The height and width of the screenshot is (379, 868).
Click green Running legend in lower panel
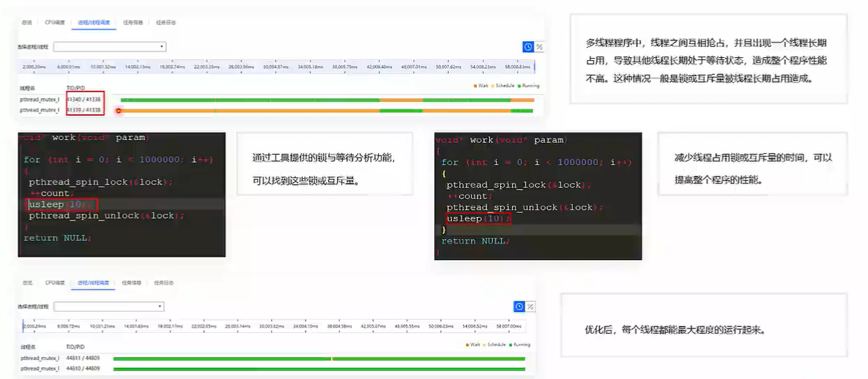click(x=520, y=345)
